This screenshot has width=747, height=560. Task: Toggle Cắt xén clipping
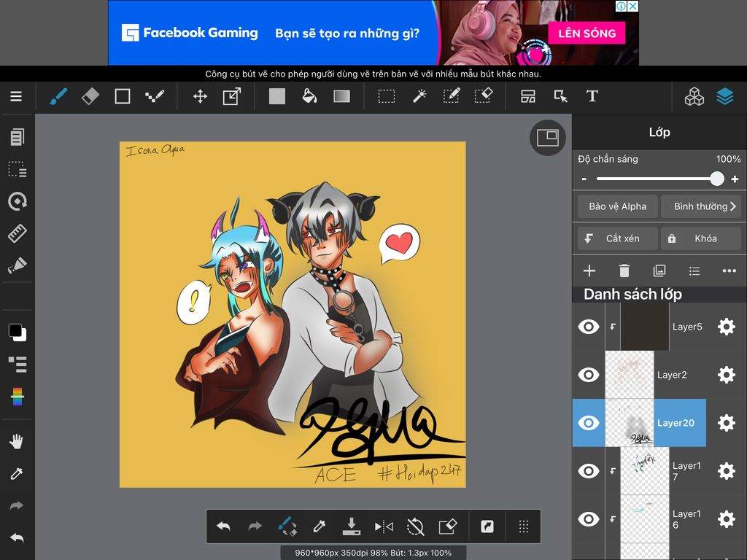pyautogui.click(x=617, y=238)
